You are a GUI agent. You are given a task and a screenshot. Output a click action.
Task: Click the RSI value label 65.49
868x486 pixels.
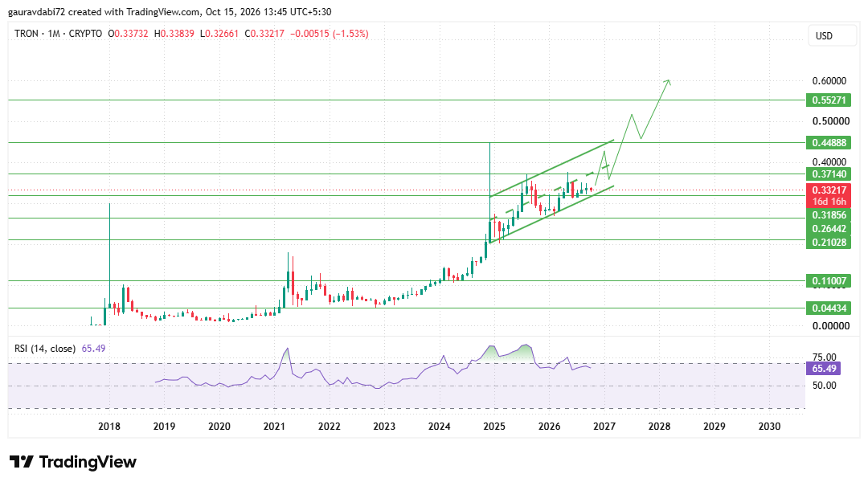pyautogui.click(x=825, y=369)
